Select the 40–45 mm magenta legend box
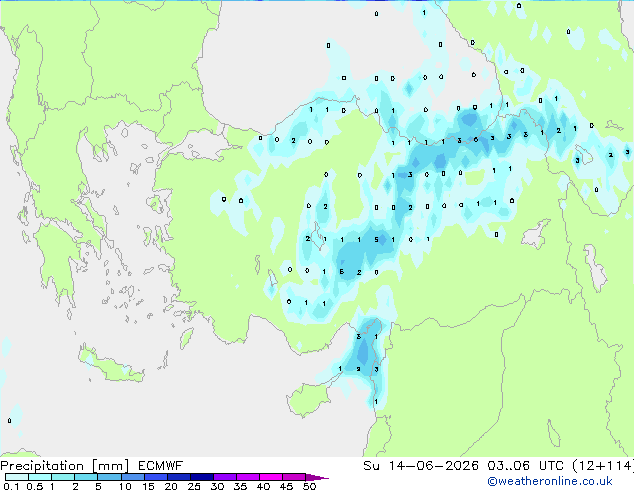634x490 pixels. [x=271, y=477]
